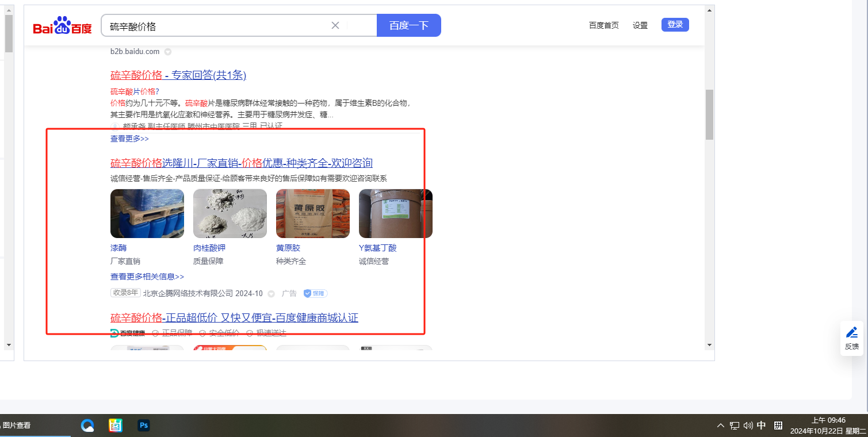
Task: Open the 百度首页 link
Action: 604,25
